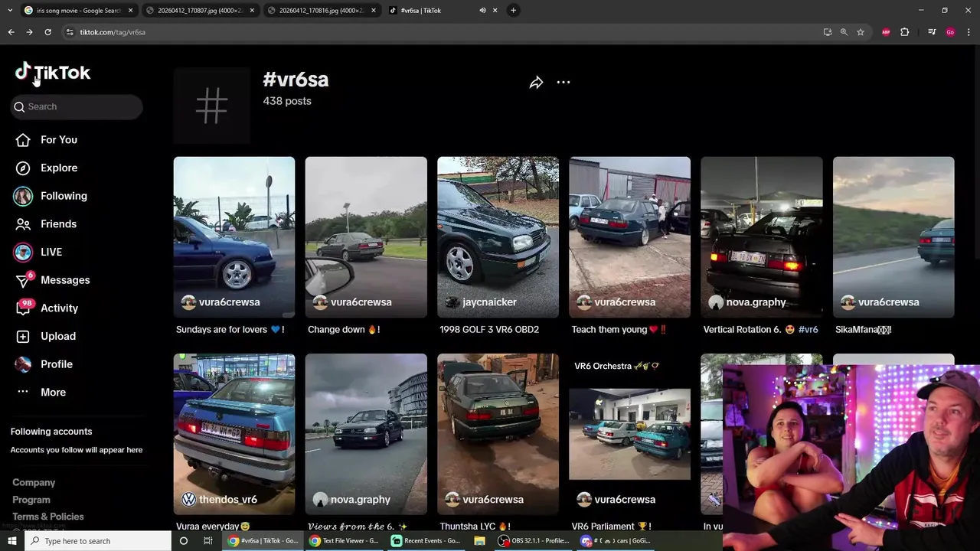The width and height of the screenshot is (980, 551).
Task: Share the #vr6sa hashtag page
Action: pyautogui.click(x=536, y=83)
